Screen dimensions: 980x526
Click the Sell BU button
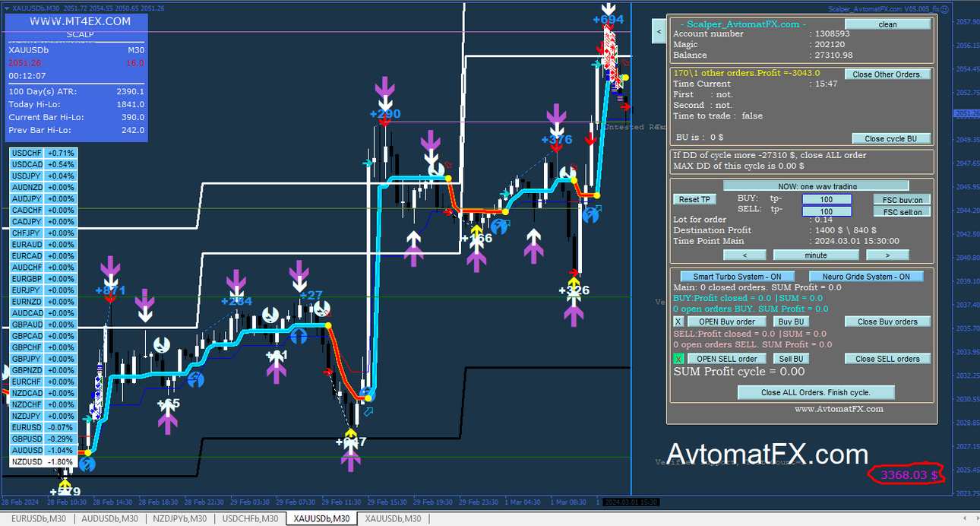pyautogui.click(x=791, y=359)
